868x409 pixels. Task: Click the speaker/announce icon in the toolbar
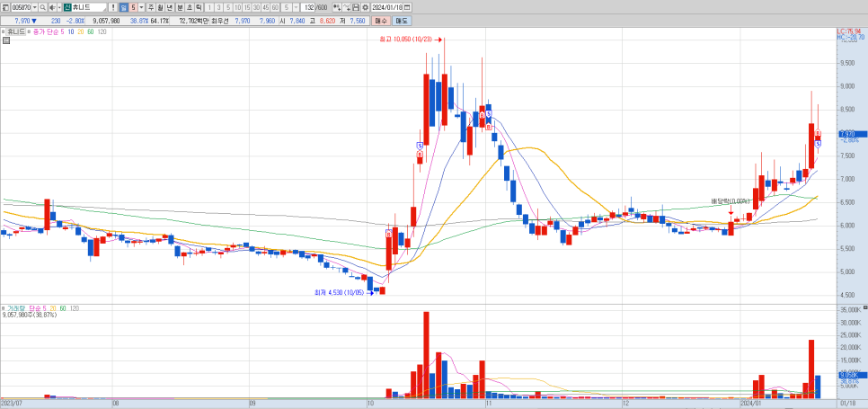coord(52,7)
